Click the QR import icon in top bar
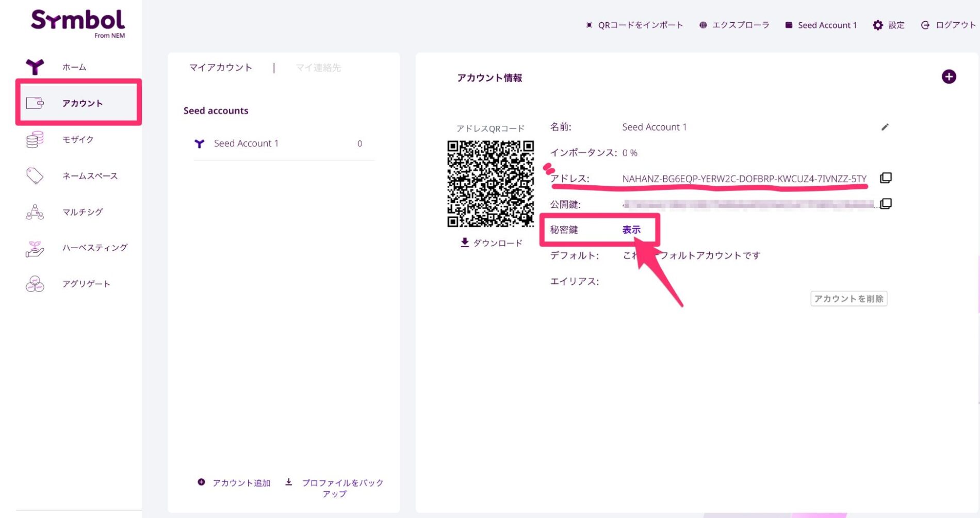980x518 pixels. tap(589, 25)
